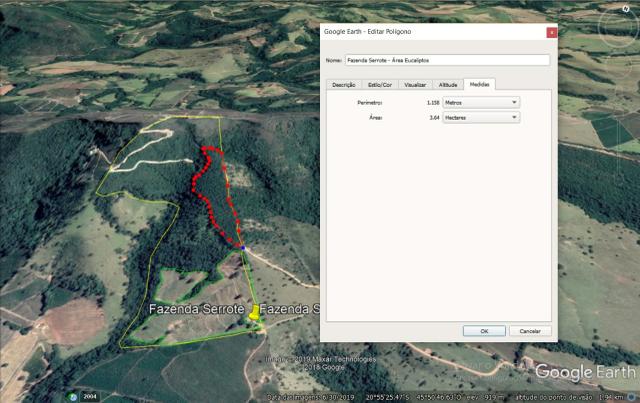This screenshot has height=403, width=640.
Task: Click the Fazenda Serrote map label left of the pushpin
Action: click(x=197, y=309)
